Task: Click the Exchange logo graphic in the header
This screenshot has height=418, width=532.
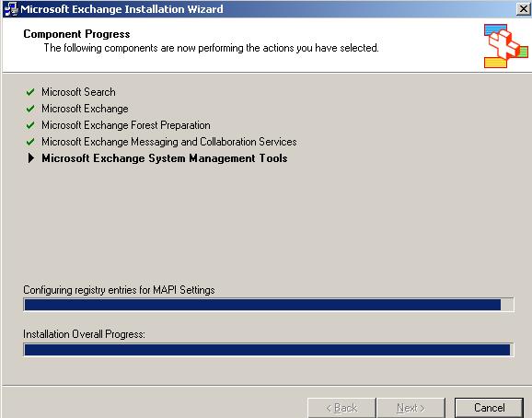Action: pos(506,46)
